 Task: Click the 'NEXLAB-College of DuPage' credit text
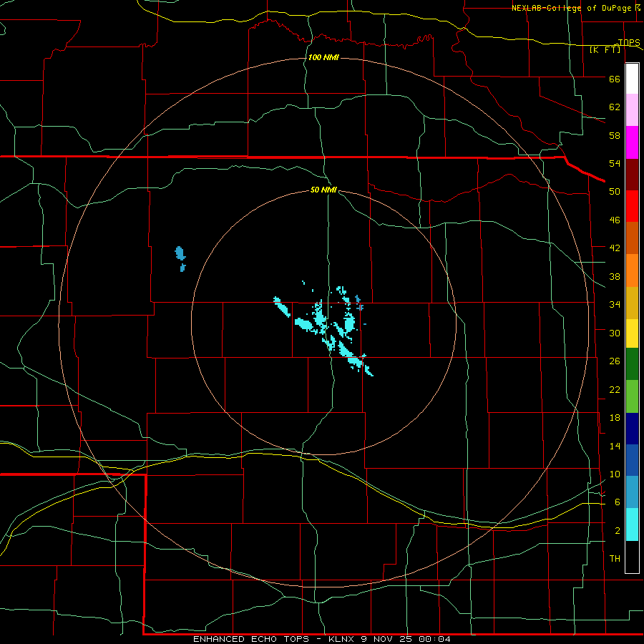click(x=571, y=8)
